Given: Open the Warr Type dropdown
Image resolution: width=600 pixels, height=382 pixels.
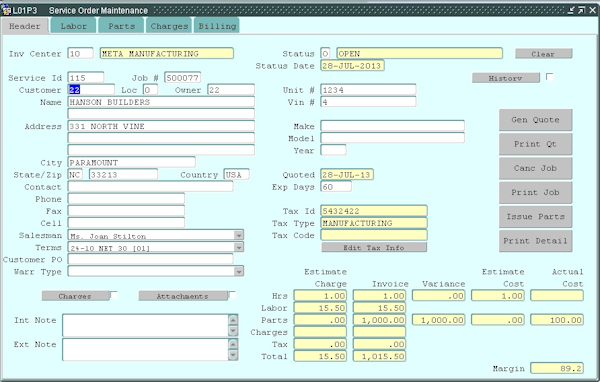Looking at the screenshot, I should [238, 272].
